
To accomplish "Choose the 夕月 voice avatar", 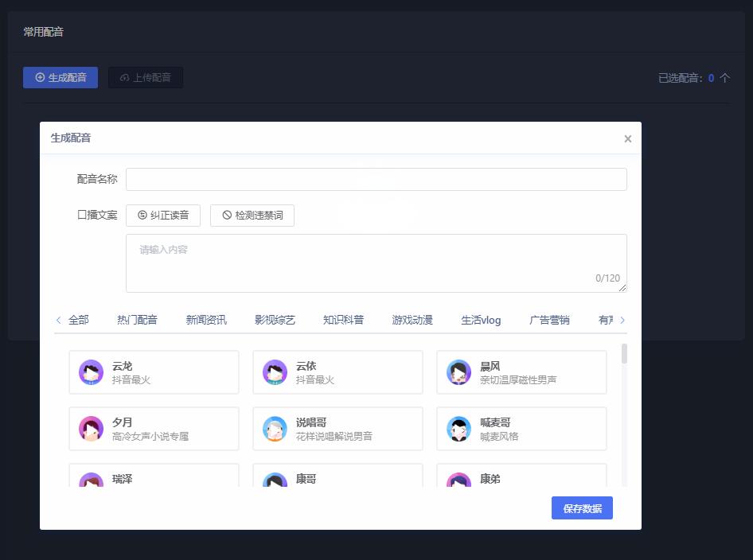I will click(91, 429).
